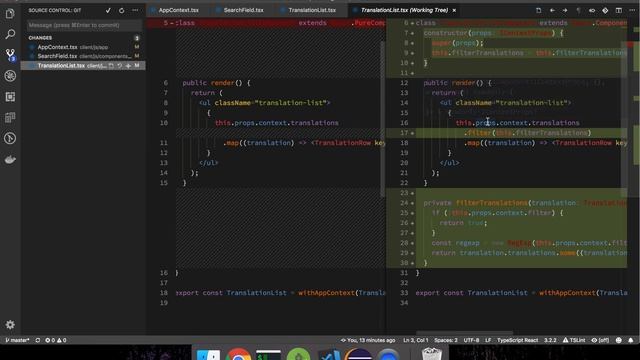Discard changes on TranslationList.tsx row

[x=120, y=65]
